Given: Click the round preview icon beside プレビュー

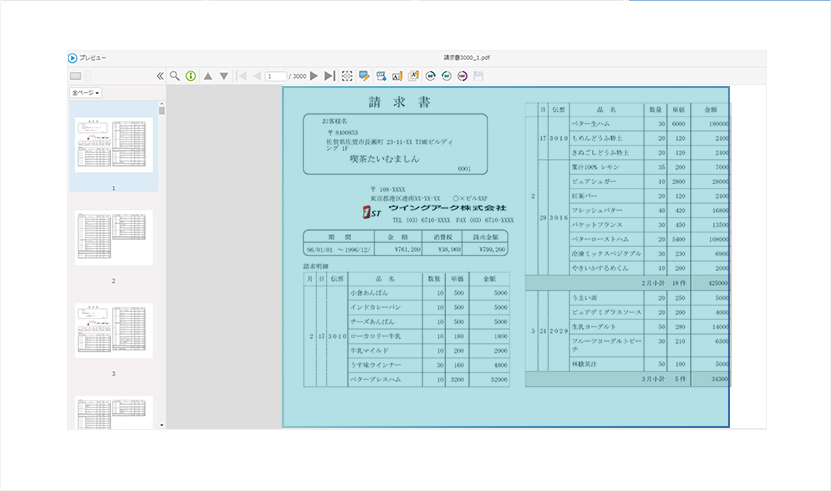Looking at the screenshot, I should (x=73, y=58).
